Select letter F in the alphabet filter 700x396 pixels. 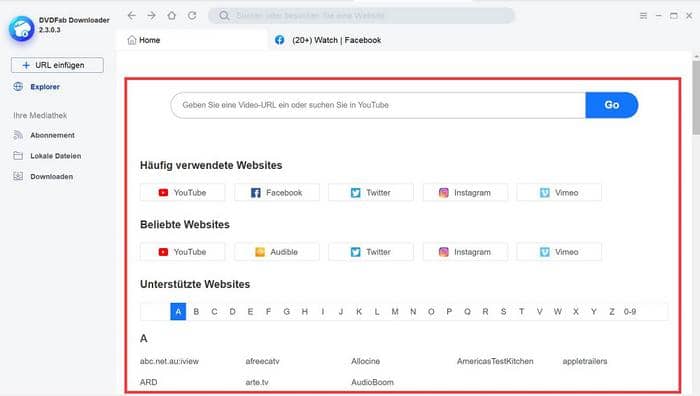coord(268,312)
